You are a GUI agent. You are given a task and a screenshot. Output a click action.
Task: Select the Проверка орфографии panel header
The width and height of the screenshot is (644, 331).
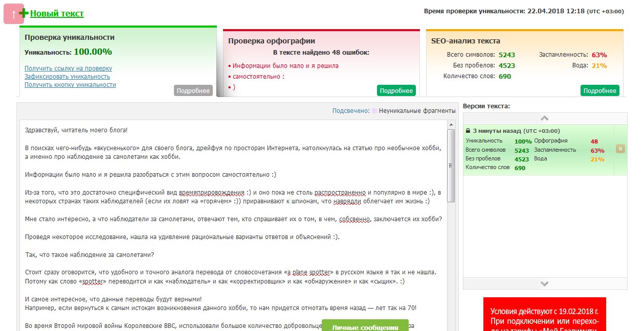click(272, 41)
